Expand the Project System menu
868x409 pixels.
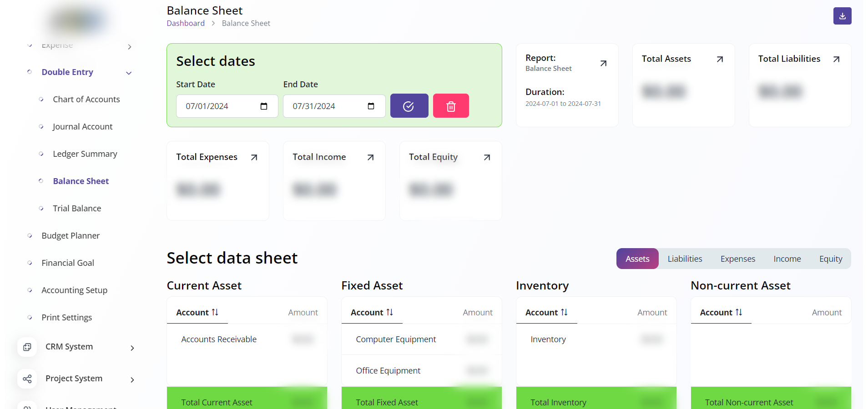[x=132, y=379]
